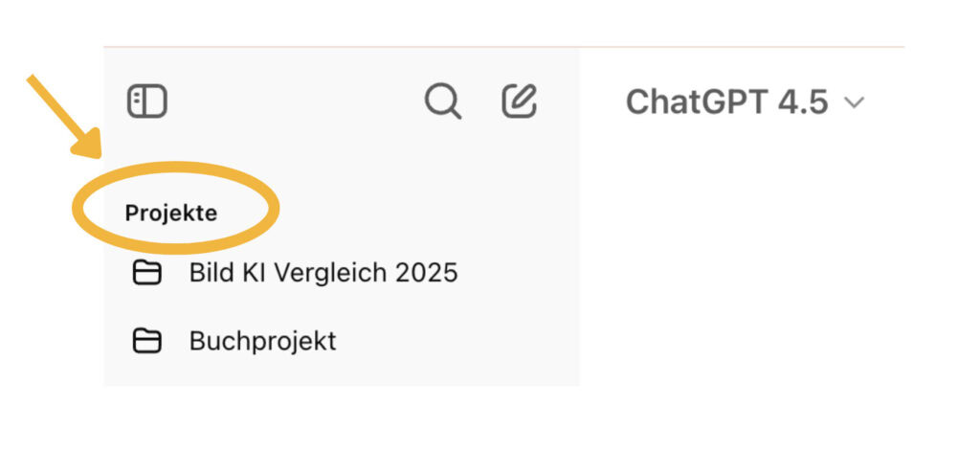Viewport: 980px width, 451px height.
Task: Click the yellow oval highlight outline
Action: coord(258,182)
